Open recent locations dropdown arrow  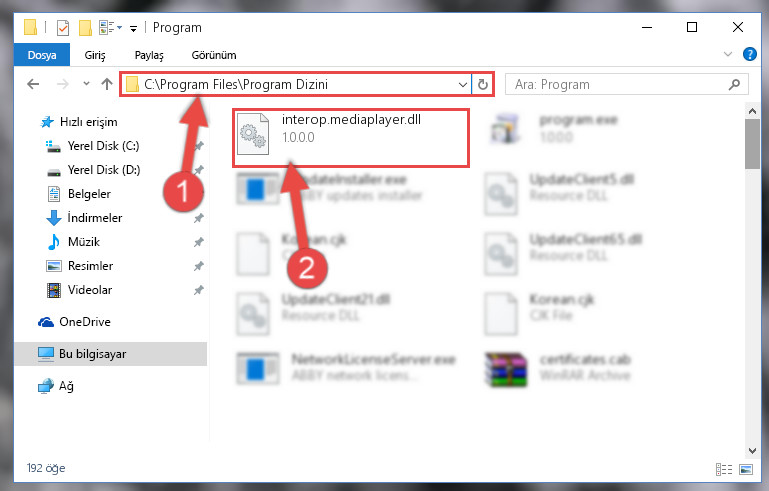86,84
